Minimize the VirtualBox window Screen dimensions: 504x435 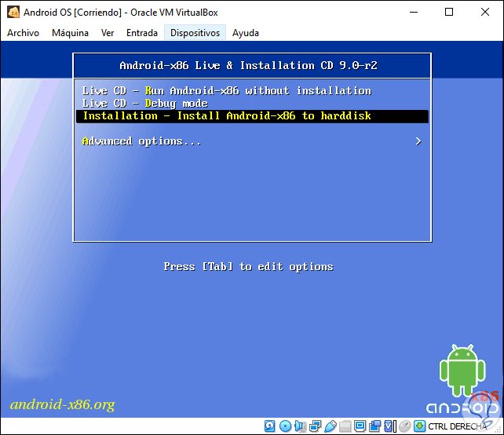tap(414, 13)
